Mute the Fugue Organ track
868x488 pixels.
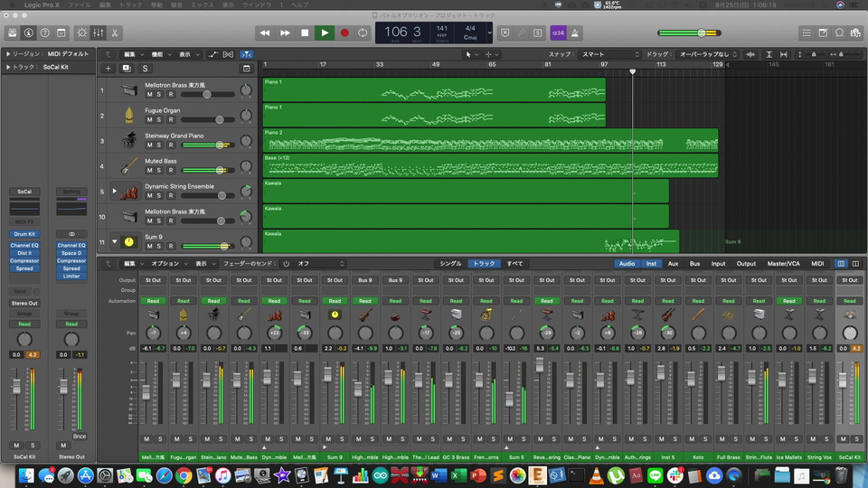[150, 119]
